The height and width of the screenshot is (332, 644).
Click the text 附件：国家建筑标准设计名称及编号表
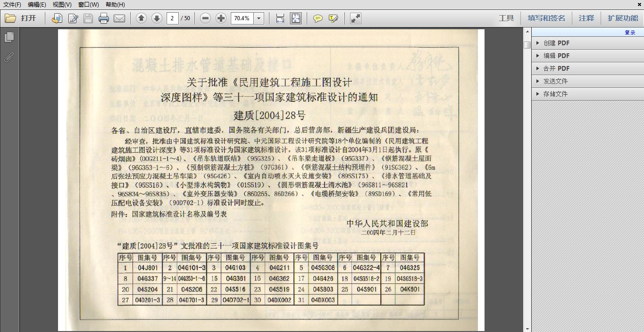[169, 214]
